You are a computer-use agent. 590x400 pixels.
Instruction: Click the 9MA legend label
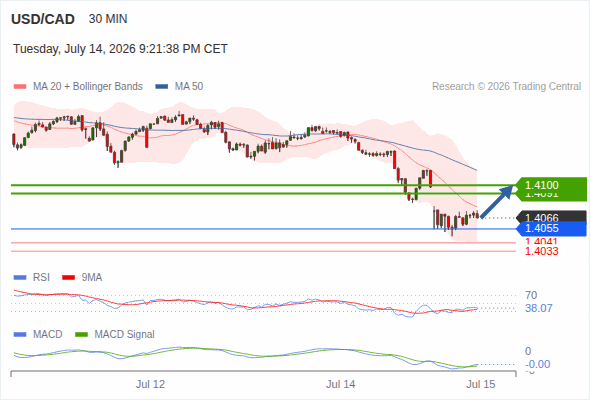pyautogui.click(x=92, y=278)
